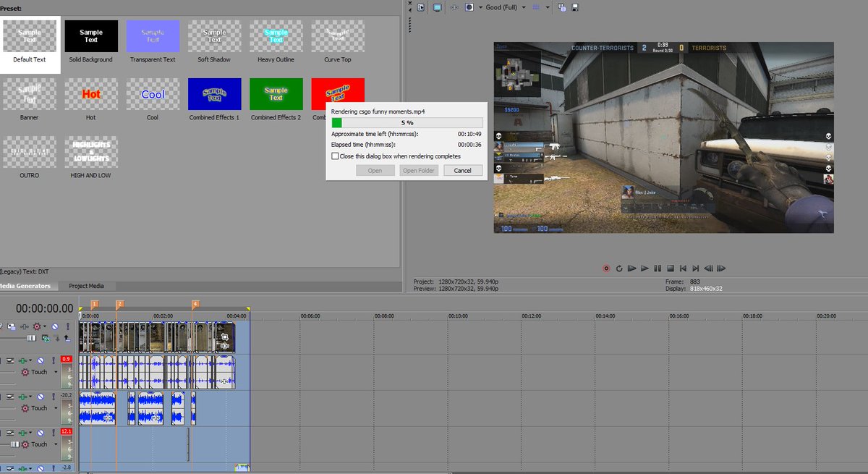Save preview snapshot to file
Screen dimensions: 868x474
click(x=575, y=7)
